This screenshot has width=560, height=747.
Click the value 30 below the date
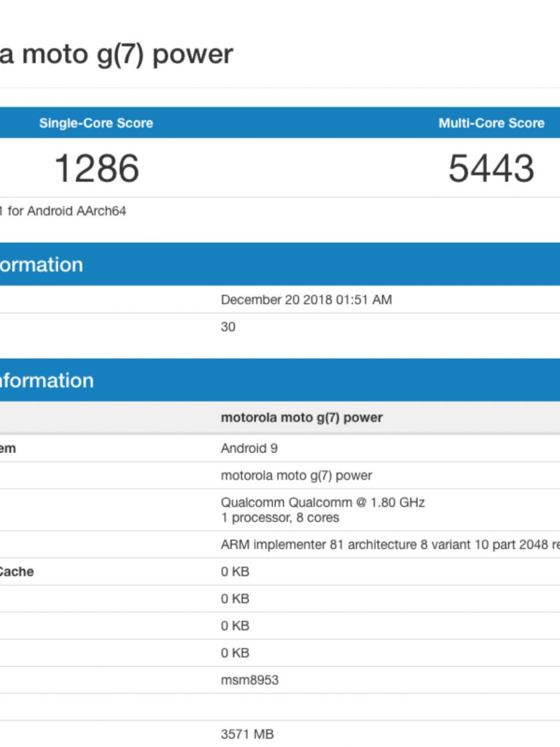(228, 327)
